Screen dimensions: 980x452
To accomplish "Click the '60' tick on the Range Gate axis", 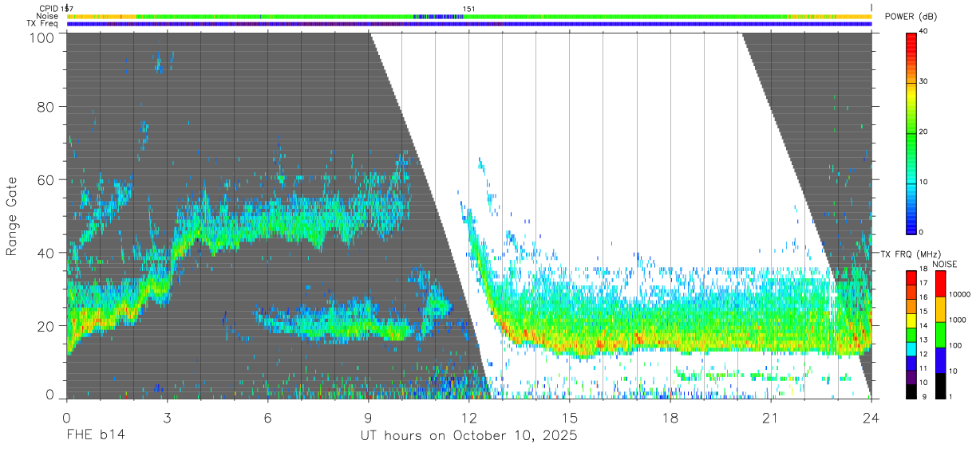I will point(46,180).
